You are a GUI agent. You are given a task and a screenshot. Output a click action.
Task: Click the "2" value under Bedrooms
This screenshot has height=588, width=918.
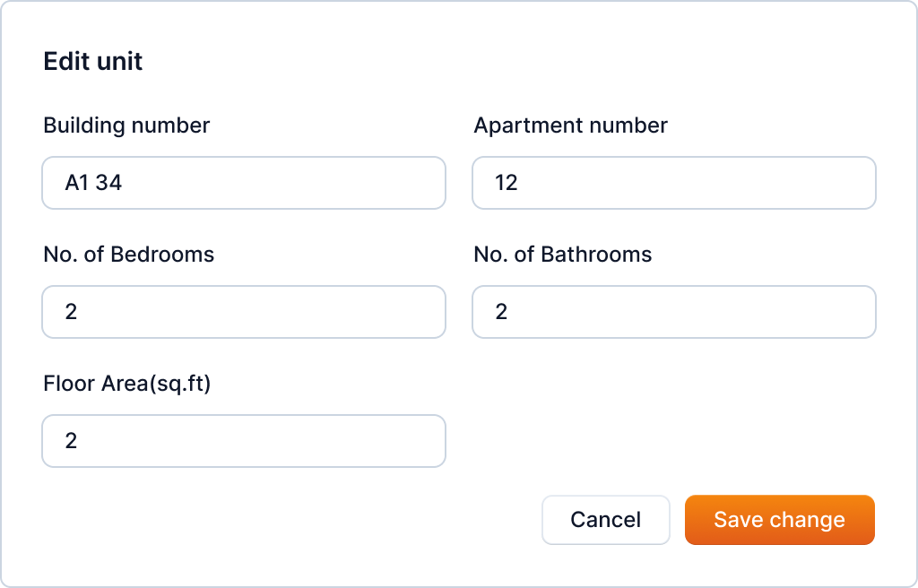pyautogui.click(x=71, y=312)
